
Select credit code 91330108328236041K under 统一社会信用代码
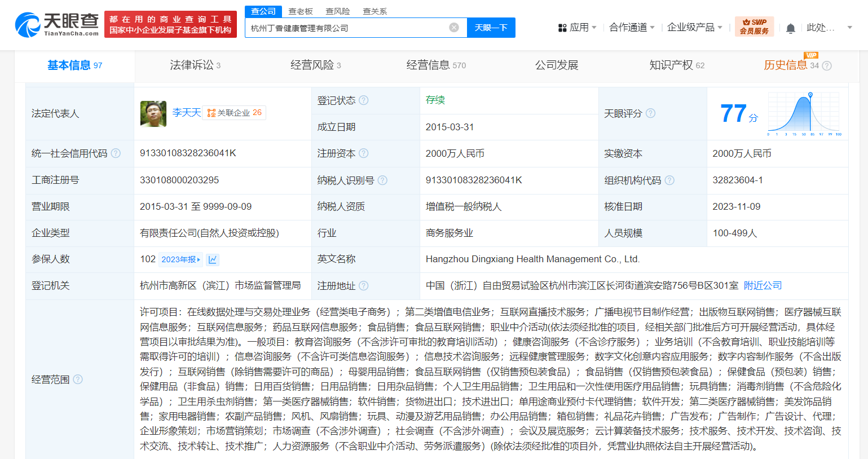tap(188, 153)
